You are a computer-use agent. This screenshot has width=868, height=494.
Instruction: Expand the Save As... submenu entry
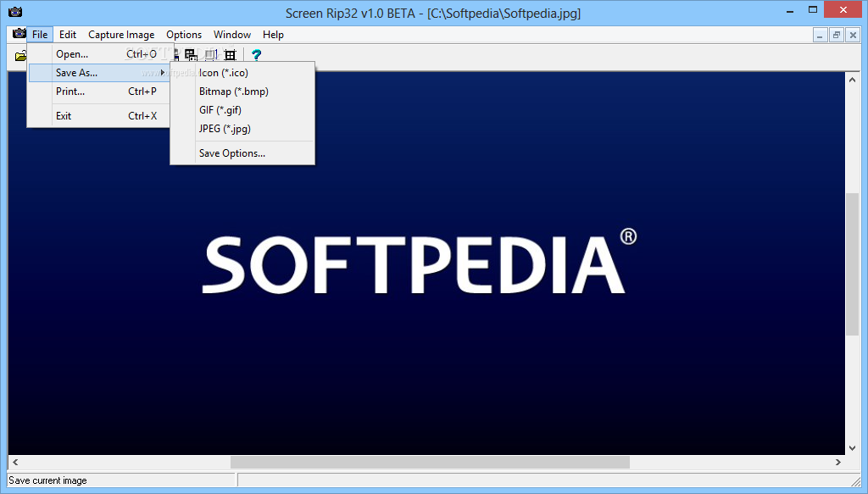click(x=100, y=73)
